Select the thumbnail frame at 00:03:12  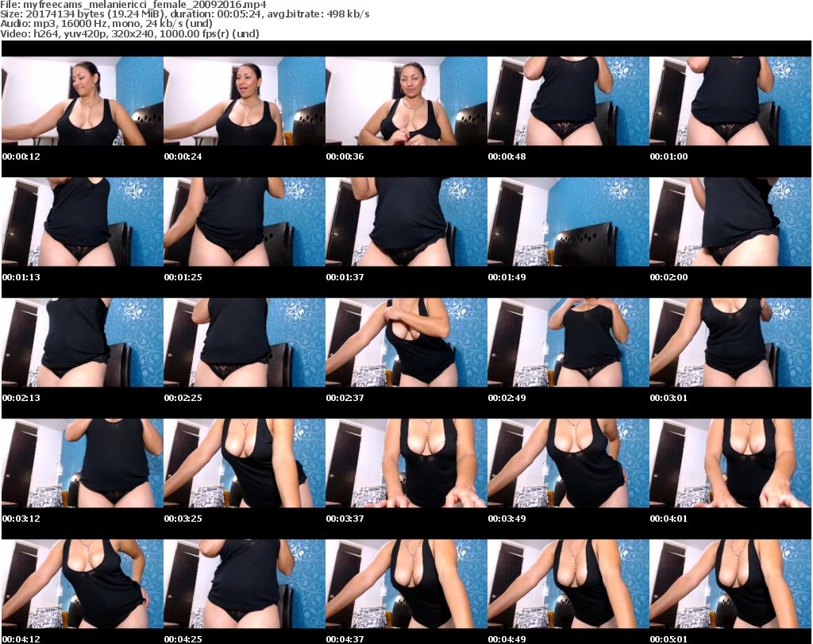(83, 463)
